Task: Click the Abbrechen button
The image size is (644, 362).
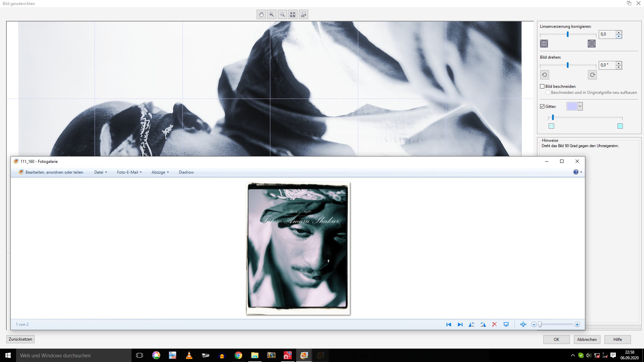Action: click(x=587, y=340)
